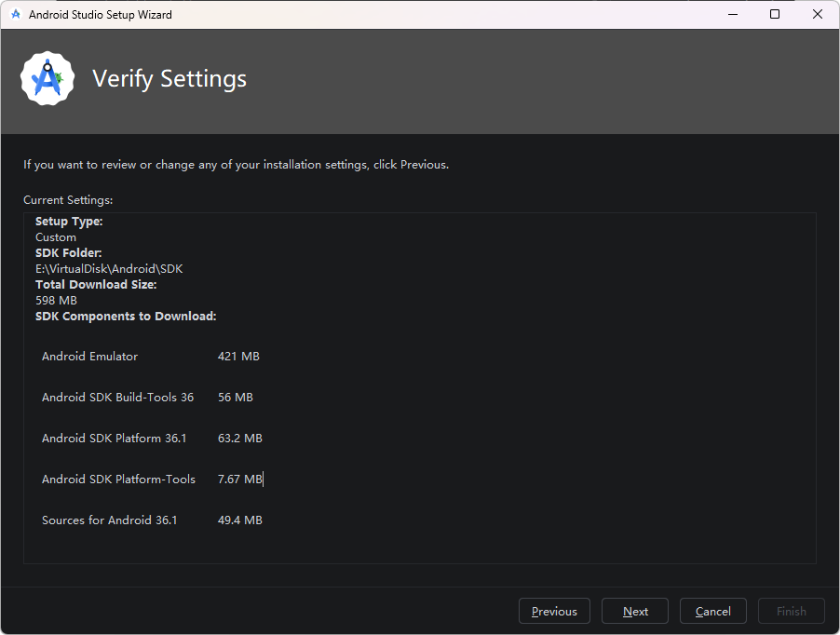Click the 'Android Studio Setup Wizard' window title
This screenshot has height=635, width=840.
[101, 15]
